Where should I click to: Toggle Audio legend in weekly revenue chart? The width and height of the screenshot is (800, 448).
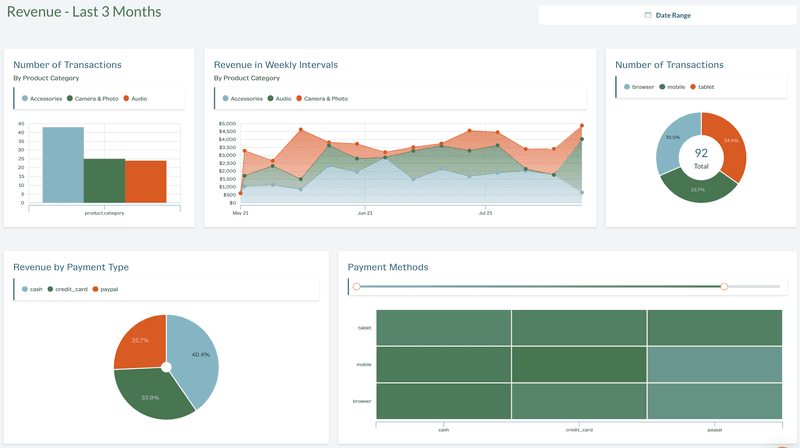(x=280, y=98)
